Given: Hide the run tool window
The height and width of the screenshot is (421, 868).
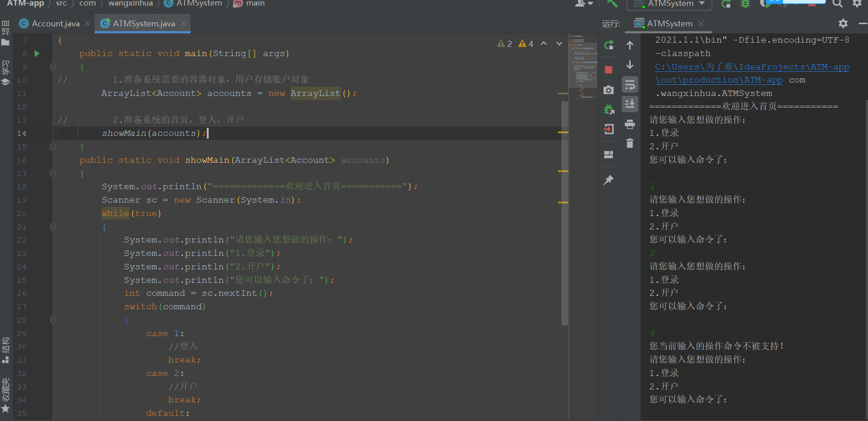Looking at the screenshot, I should 862,23.
